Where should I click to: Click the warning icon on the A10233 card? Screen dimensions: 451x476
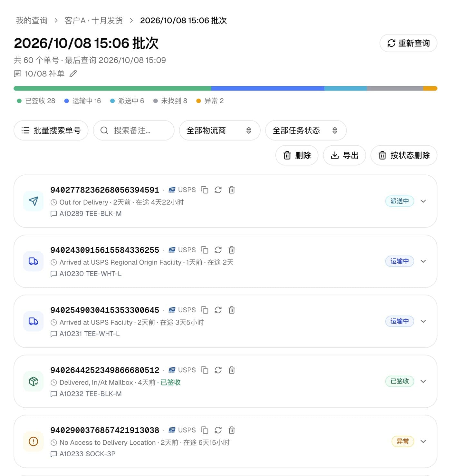coord(34,441)
